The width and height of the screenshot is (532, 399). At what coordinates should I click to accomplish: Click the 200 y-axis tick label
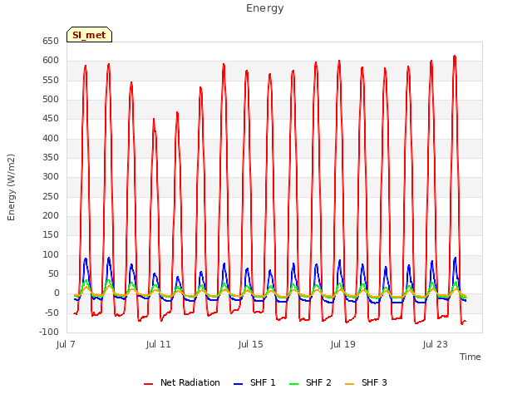[x=51, y=216]
